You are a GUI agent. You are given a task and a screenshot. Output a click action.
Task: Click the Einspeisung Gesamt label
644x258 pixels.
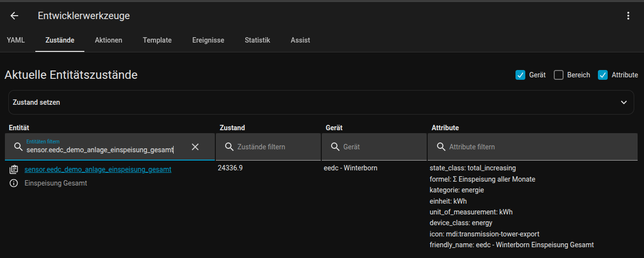coord(56,183)
